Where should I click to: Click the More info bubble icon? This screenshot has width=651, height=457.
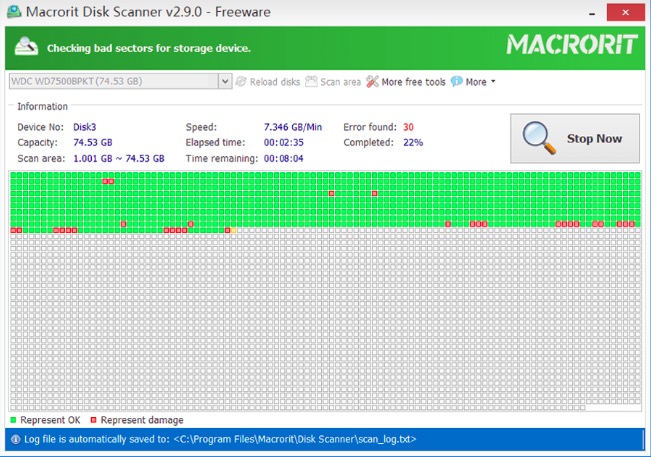click(457, 81)
